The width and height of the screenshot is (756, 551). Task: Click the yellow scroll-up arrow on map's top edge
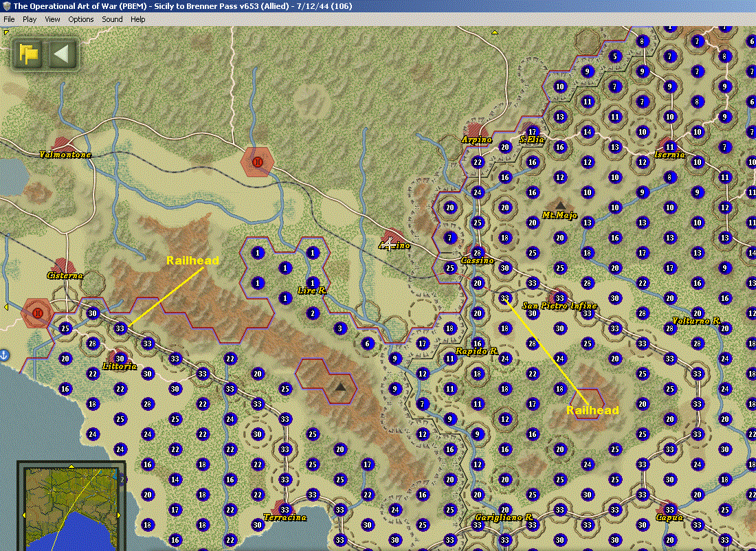click(x=494, y=32)
